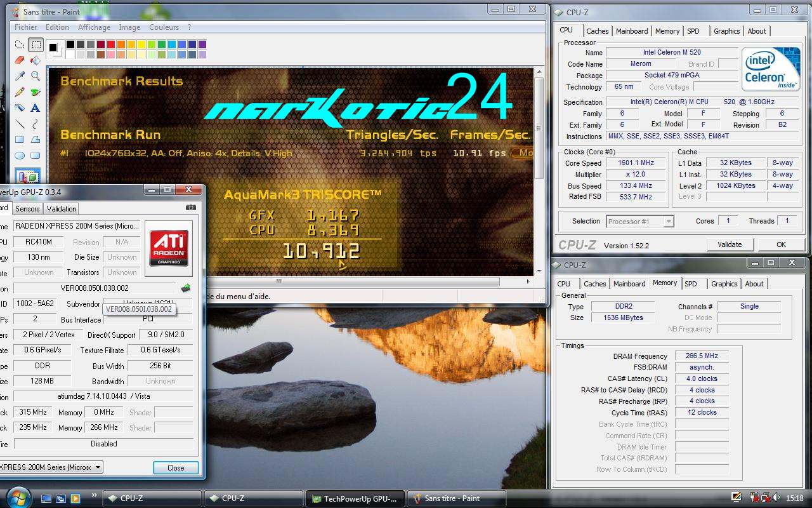Select the Polygon shape tool

point(36,140)
